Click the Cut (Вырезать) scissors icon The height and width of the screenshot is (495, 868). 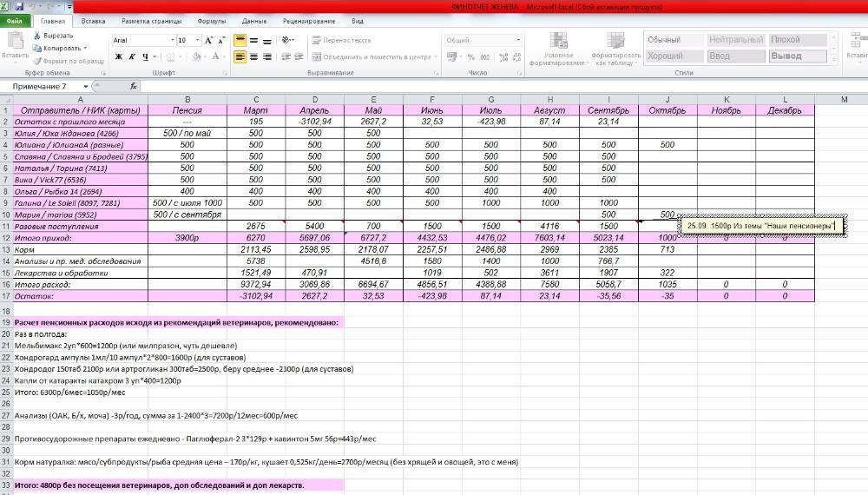click(x=36, y=36)
